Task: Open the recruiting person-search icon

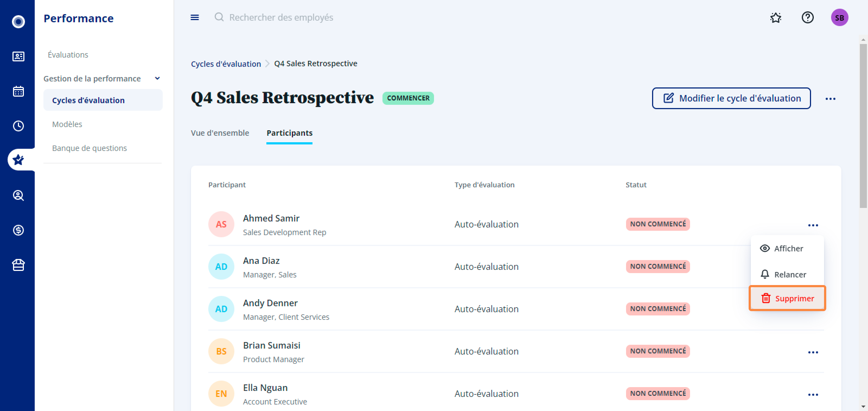Action: [18, 195]
